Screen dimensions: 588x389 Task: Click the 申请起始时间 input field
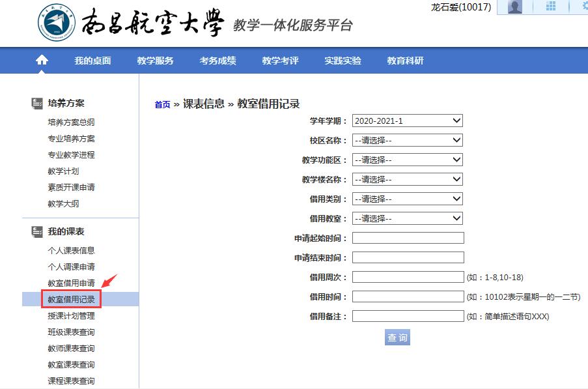408,238
